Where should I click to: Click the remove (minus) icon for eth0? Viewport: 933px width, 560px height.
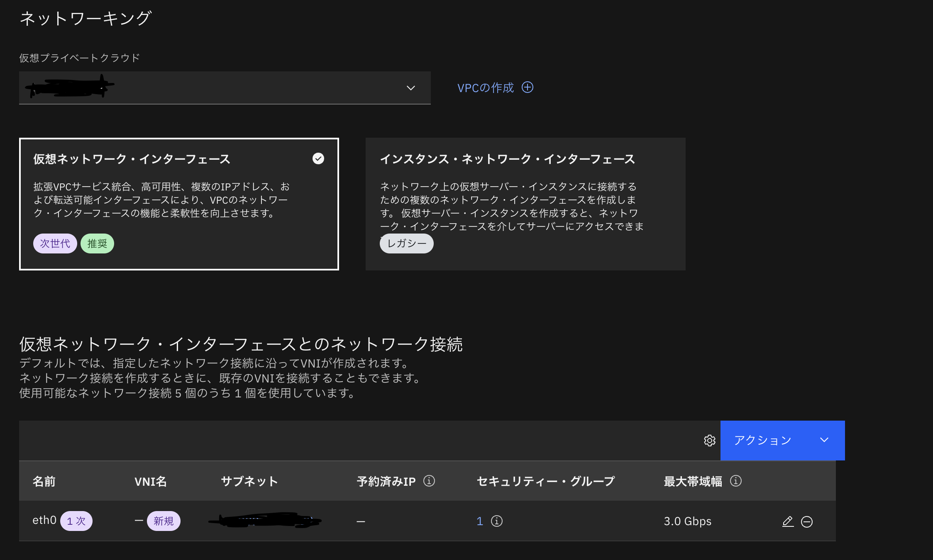coord(806,521)
